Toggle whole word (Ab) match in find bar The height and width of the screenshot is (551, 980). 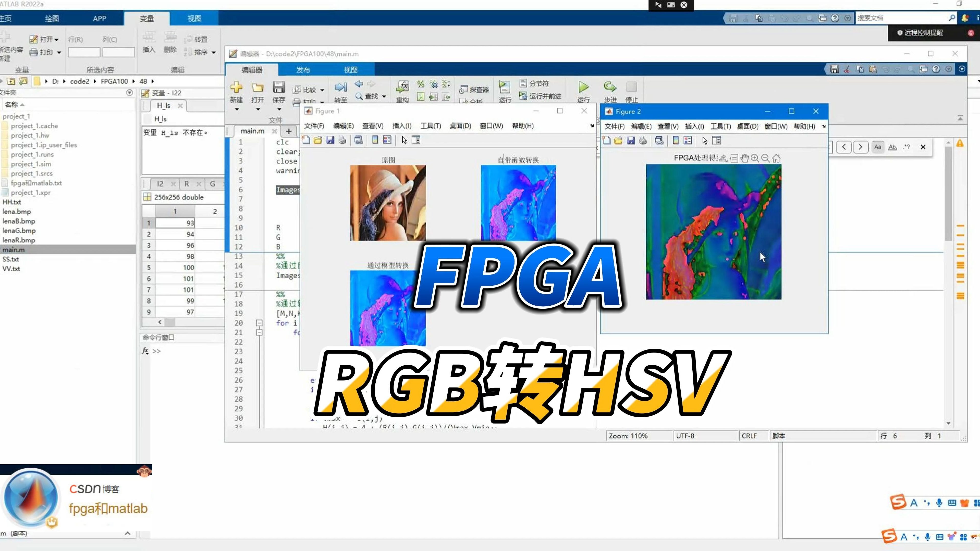coord(892,147)
